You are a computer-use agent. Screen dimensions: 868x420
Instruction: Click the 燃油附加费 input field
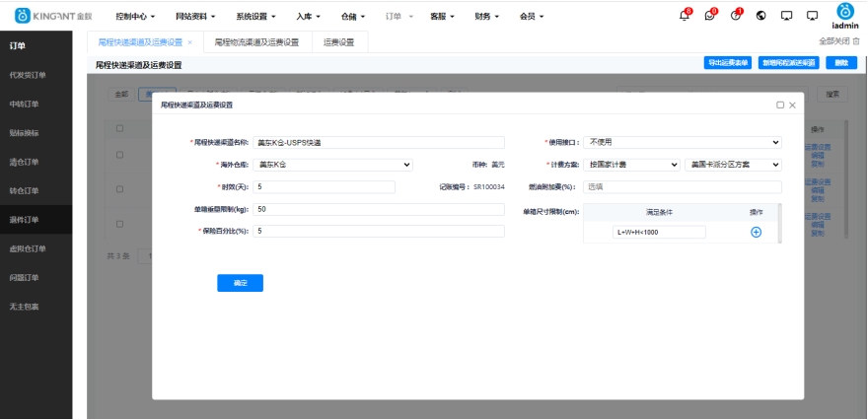coord(683,187)
